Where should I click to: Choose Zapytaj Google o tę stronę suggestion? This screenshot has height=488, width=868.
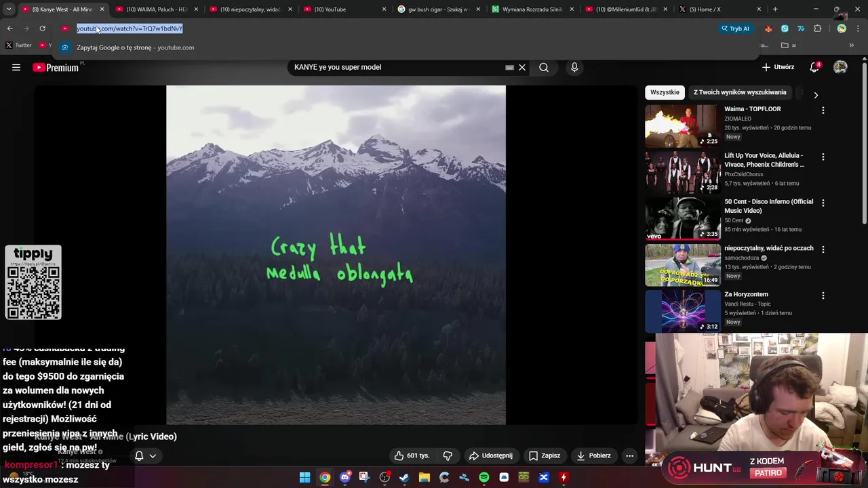406,47
